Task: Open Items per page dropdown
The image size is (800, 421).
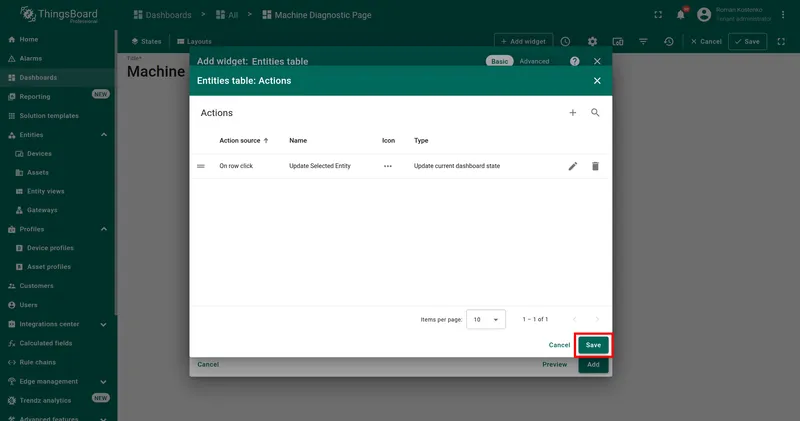Action: pos(486,319)
